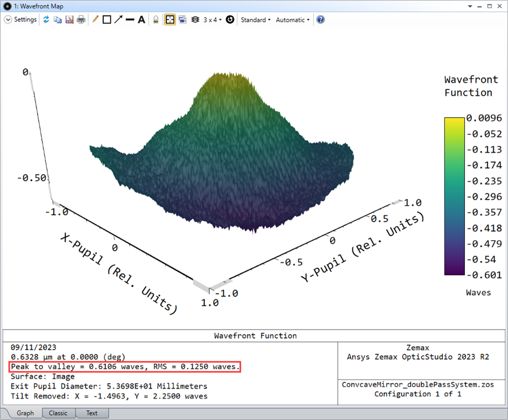Click the reset rotation circular icon
Viewport: 508px width, 420px height.
(230, 20)
